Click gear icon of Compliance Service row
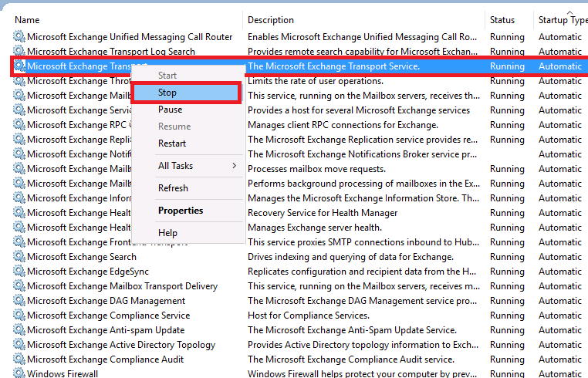Image resolution: width=588 pixels, height=378 pixels. 19,316
